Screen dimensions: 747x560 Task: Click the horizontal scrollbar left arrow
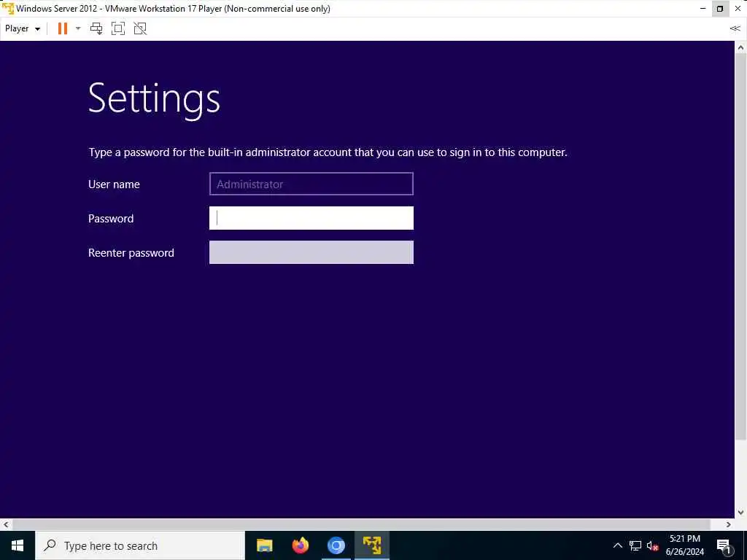tap(6, 524)
